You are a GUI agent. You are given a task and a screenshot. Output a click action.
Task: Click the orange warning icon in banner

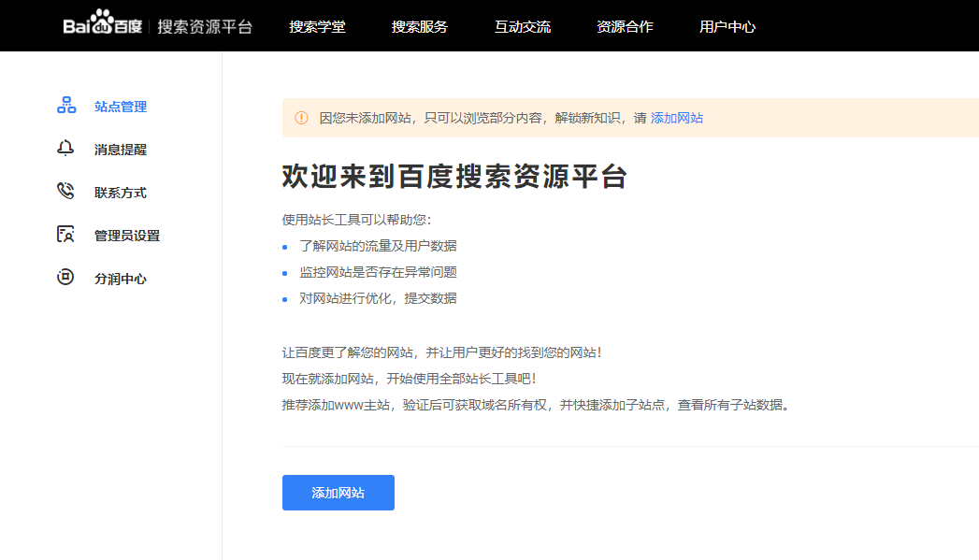point(302,118)
